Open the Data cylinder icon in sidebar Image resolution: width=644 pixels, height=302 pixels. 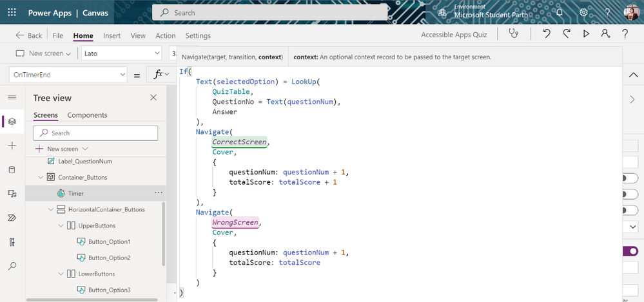tap(12, 170)
